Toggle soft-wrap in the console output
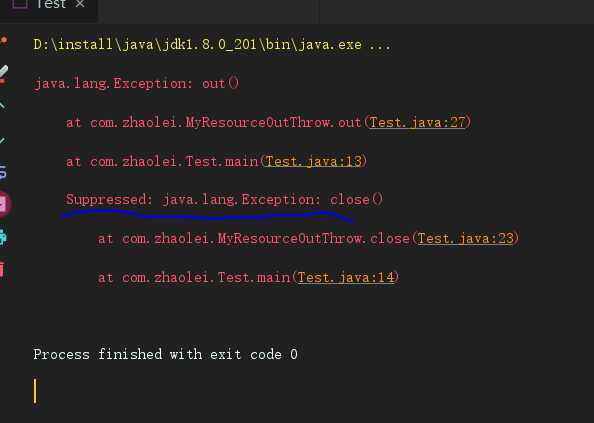The width and height of the screenshot is (594, 423). click(3, 172)
